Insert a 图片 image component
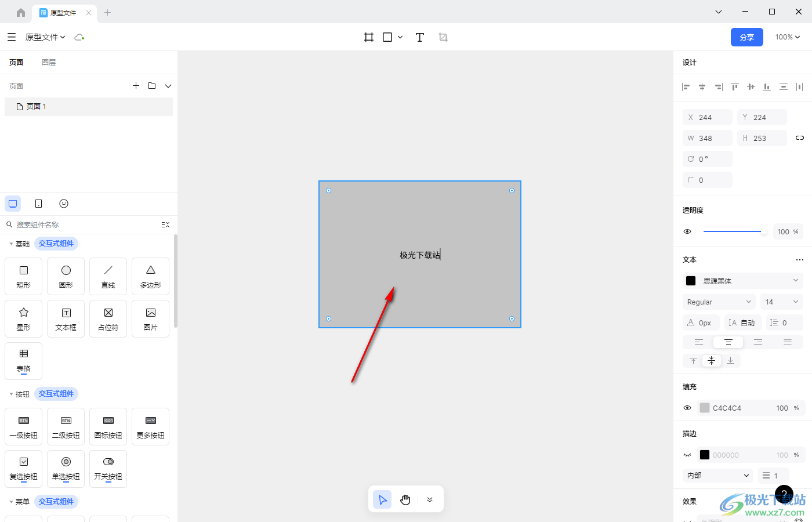 click(151, 318)
